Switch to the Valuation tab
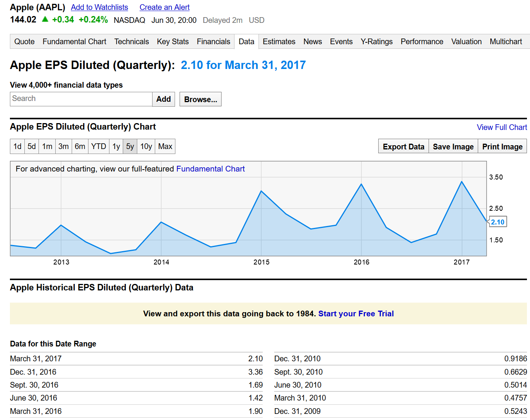Screen dimensions: 530x420 [x=466, y=42]
